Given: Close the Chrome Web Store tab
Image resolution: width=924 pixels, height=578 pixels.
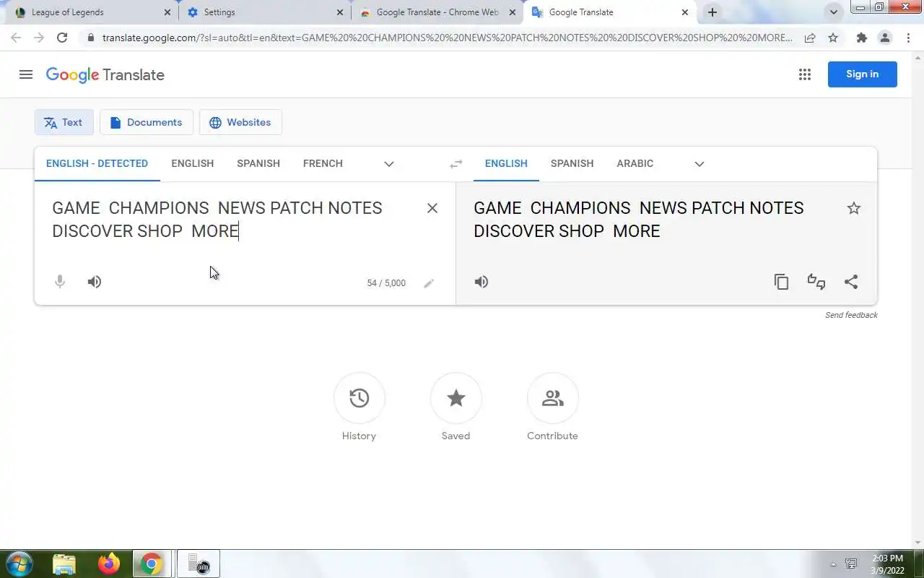Looking at the screenshot, I should [x=513, y=12].
